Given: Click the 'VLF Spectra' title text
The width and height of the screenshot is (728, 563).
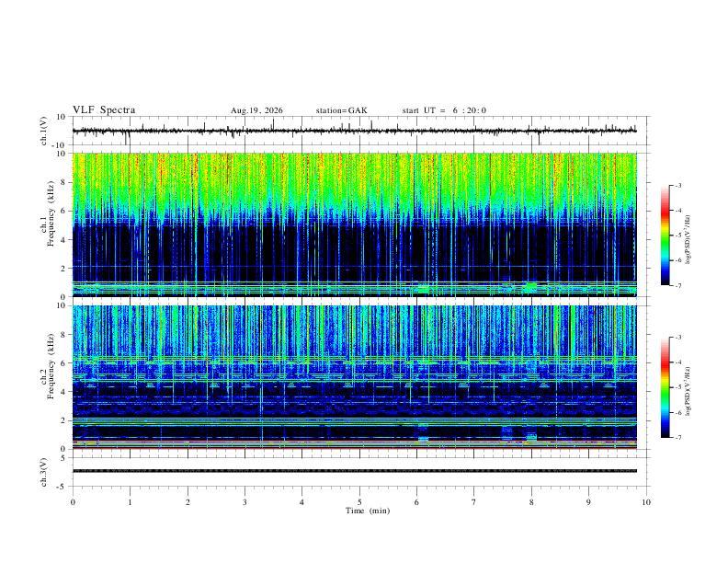Looking at the screenshot, I should click(104, 110).
